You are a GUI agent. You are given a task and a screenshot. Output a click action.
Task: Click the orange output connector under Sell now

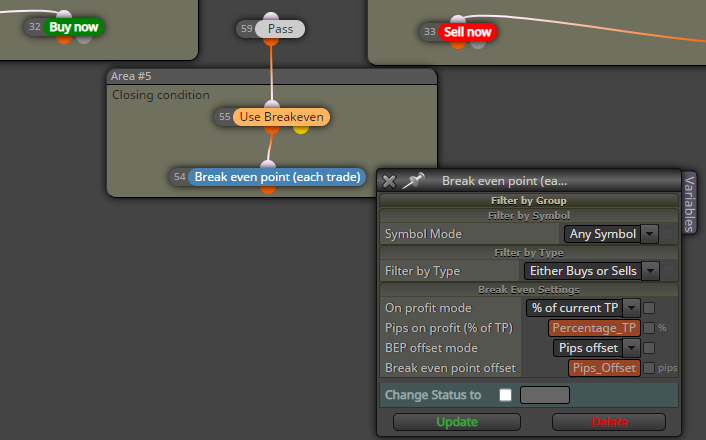[458, 44]
